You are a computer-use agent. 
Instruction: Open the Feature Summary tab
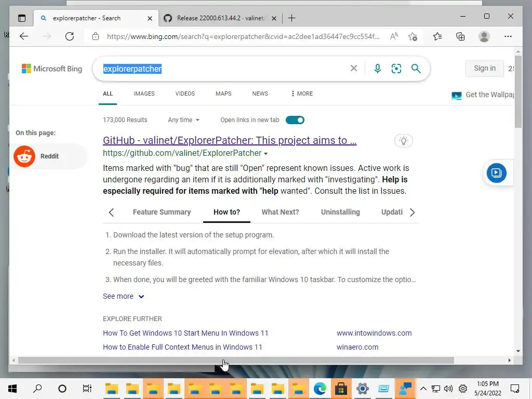pyautogui.click(x=162, y=212)
